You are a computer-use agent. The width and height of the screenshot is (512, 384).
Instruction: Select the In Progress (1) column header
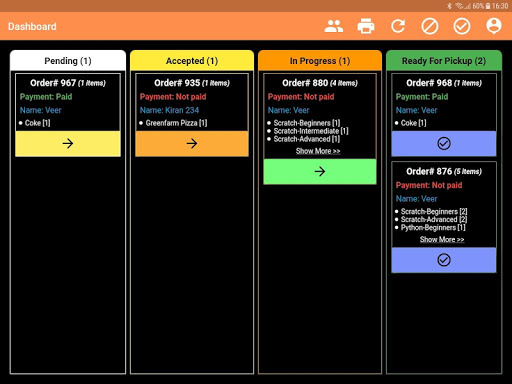point(320,61)
